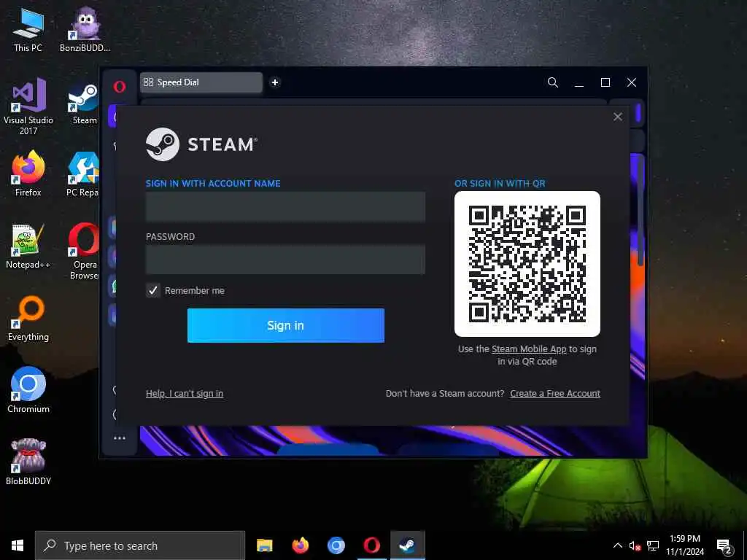The width and height of the screenshot is (747, 560).
Task: Click the network tray icon
Action: coord(653,545)
